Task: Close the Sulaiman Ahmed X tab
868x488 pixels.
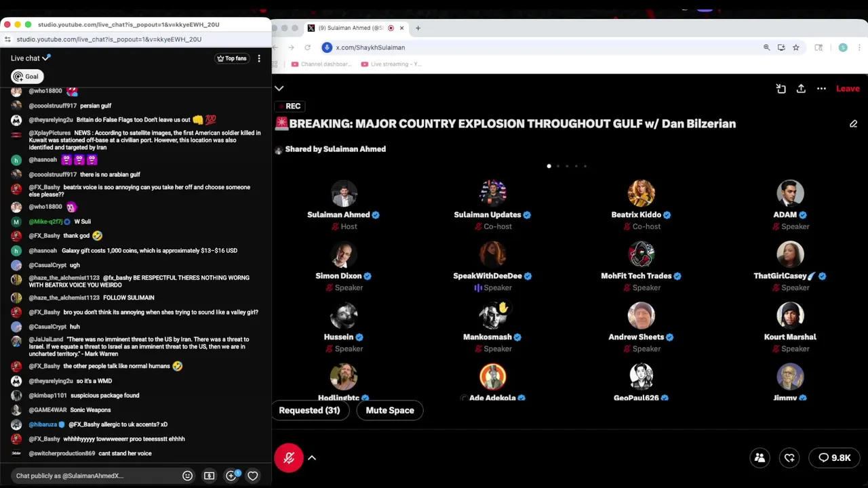Action: [x=401, y=28]
